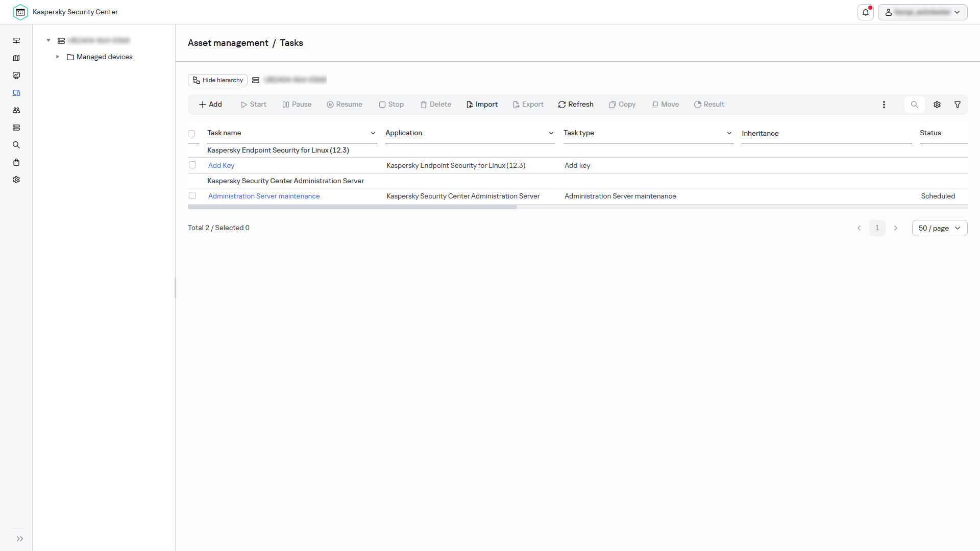This screenshot has width=980, height=551.
Task: Select page 1 in pagination
Action: click(877, 228)
